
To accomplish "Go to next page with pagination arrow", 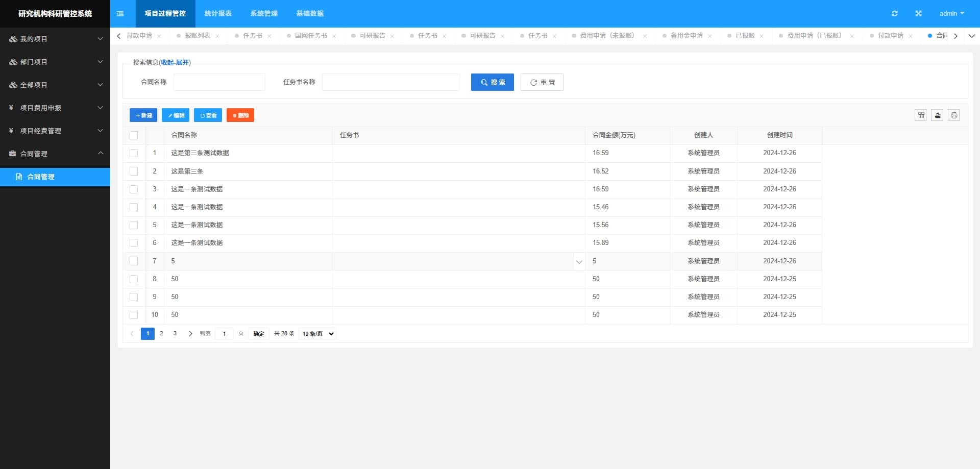I will 190,334.
